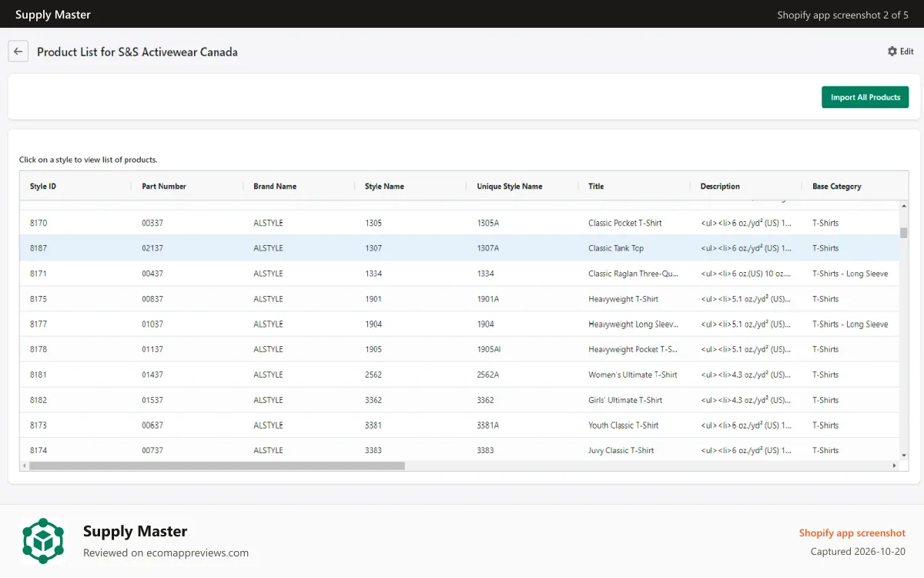Click the scroll right arrow
Image resolution: width=924 pixels, height=578 pixels.
[x=894, y=465]
